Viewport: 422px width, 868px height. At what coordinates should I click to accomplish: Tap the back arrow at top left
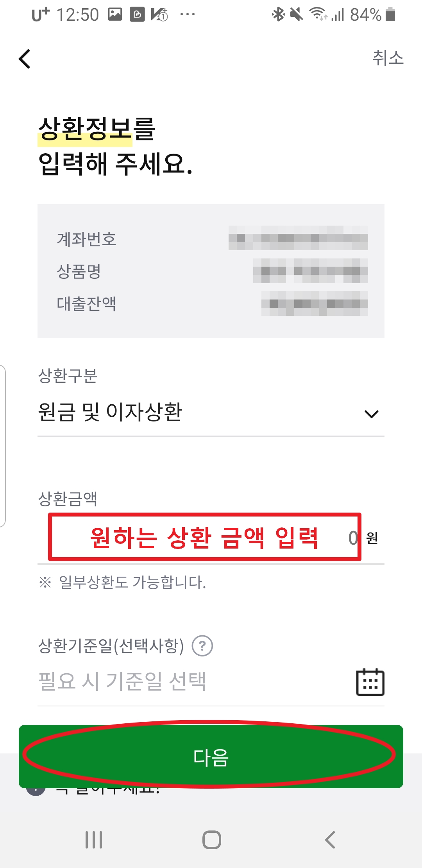tap(25, 59)
